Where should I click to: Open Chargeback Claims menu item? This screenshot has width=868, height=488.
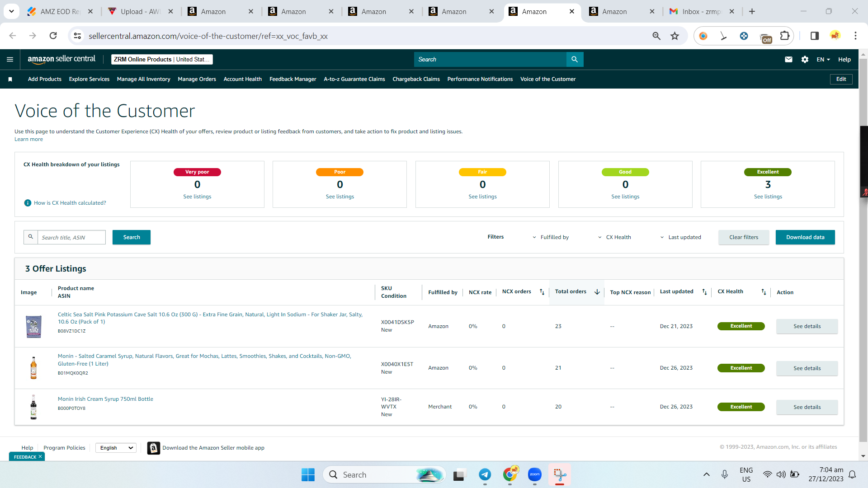[416, 79]
